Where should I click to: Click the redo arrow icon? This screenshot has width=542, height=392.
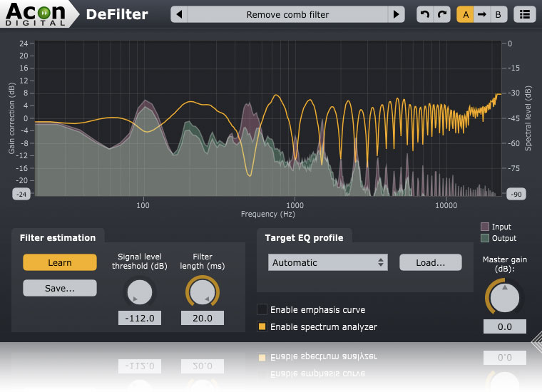[x=441, y=14]
